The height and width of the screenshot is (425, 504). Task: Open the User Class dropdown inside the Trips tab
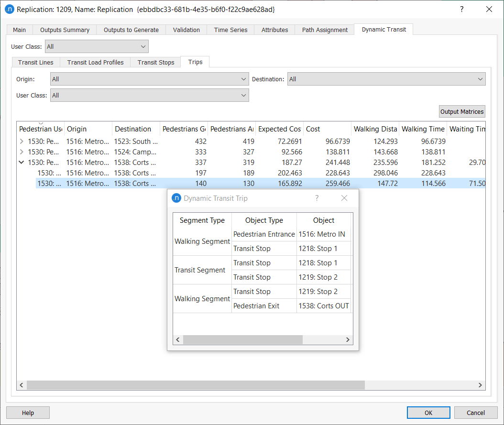[243, 95]
